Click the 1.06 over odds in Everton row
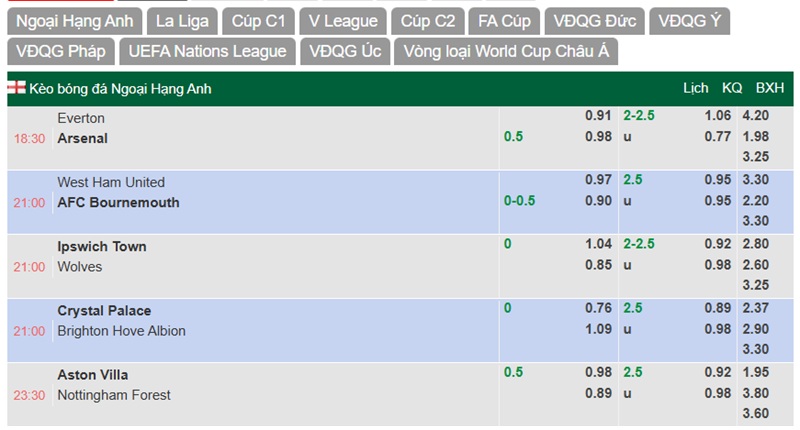Screen dimensions: 800x430 (718, 116)
